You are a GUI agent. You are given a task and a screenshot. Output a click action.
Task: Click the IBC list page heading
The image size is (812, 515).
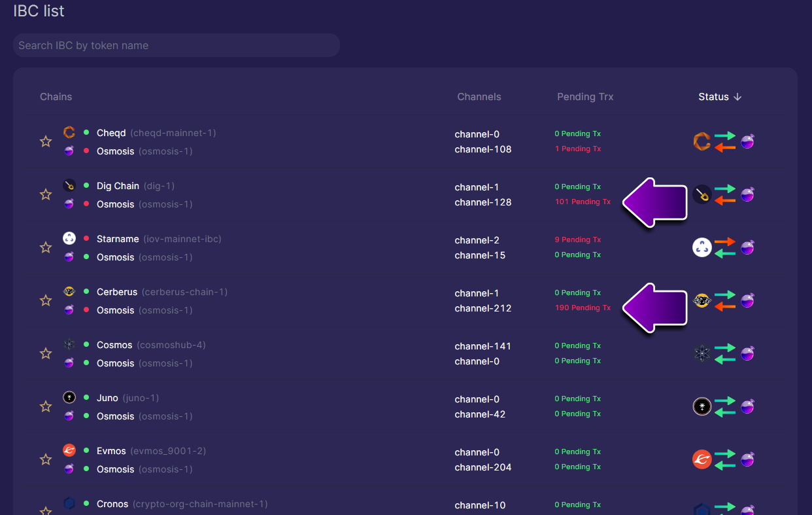pos(39,11)
